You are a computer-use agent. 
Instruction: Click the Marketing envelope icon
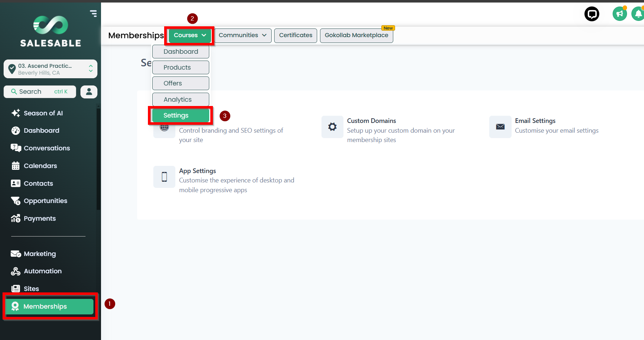click(x=16, y=254)
